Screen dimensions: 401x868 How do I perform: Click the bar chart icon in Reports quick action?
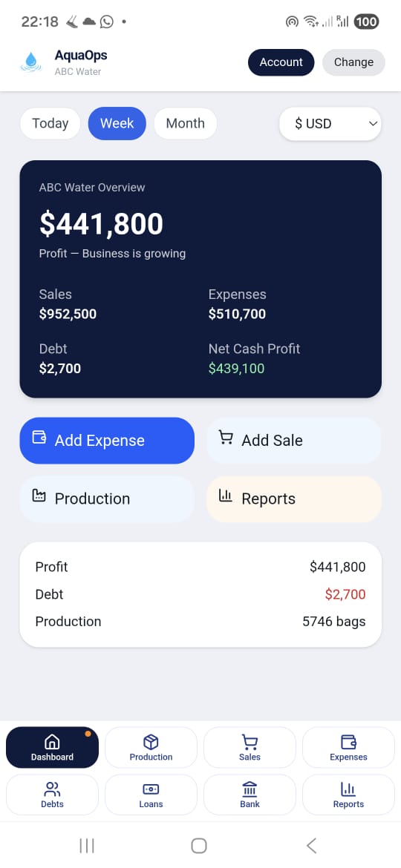click(226, 496)
